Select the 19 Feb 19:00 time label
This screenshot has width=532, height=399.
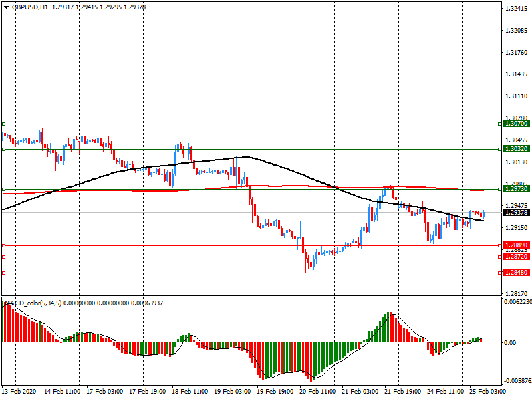tap(275, 391)
